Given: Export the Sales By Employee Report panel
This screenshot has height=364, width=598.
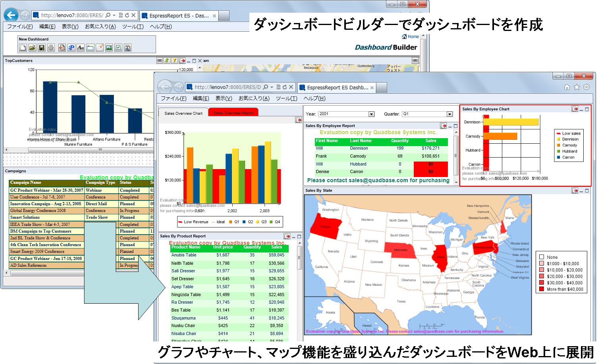Looking at the screenshot, I should point(444,126).
